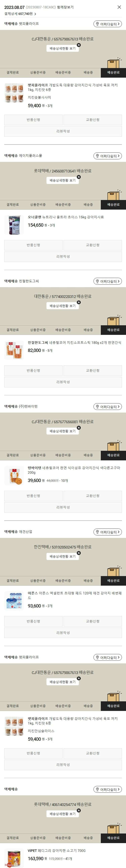
Task: Select 상품준비중 step in first 펫피플라이프 order
Action: [x=38, y=72]
